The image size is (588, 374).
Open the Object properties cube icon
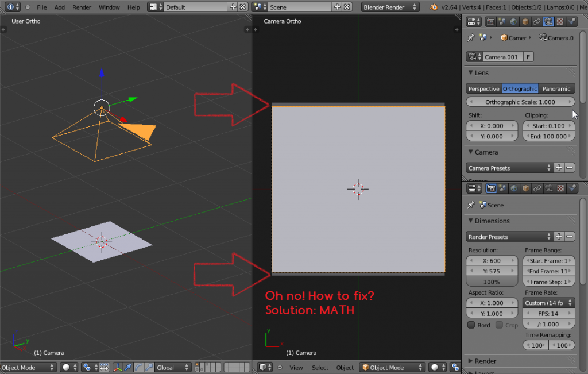(x=525, y=22)
